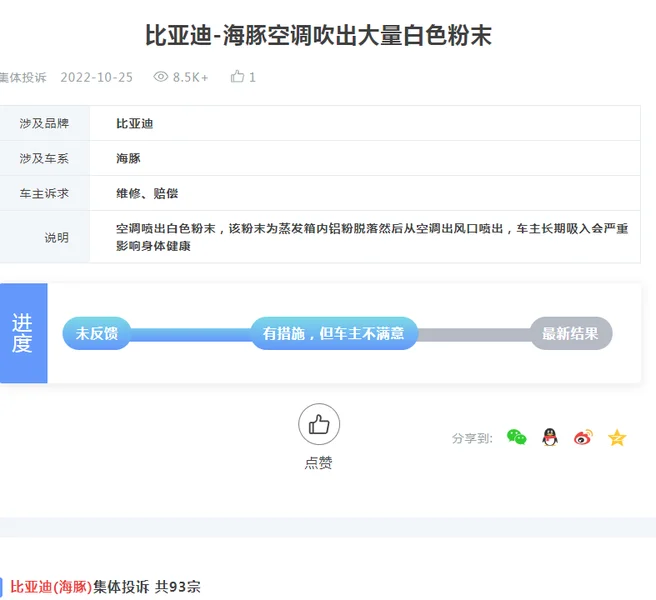Click the 车主诉求 row label
Screen dimensions: 656x600
(44, 194)
